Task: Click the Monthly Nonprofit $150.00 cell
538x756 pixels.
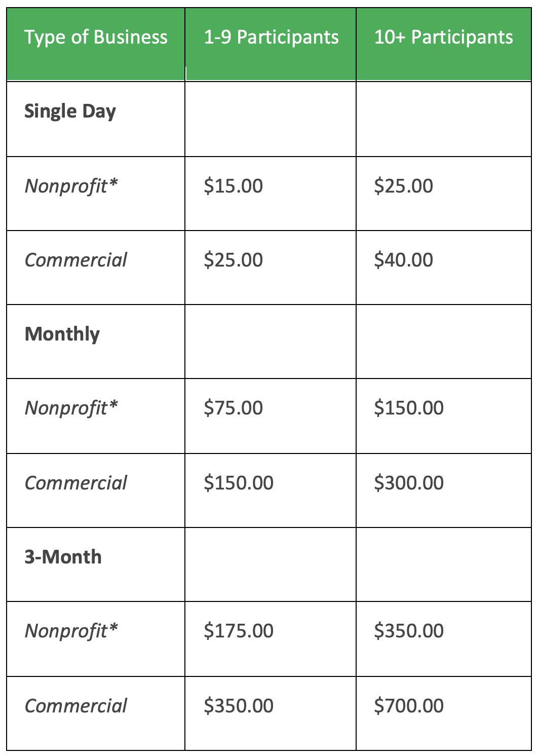Action: pyautogui.click(x=408, y=408)
